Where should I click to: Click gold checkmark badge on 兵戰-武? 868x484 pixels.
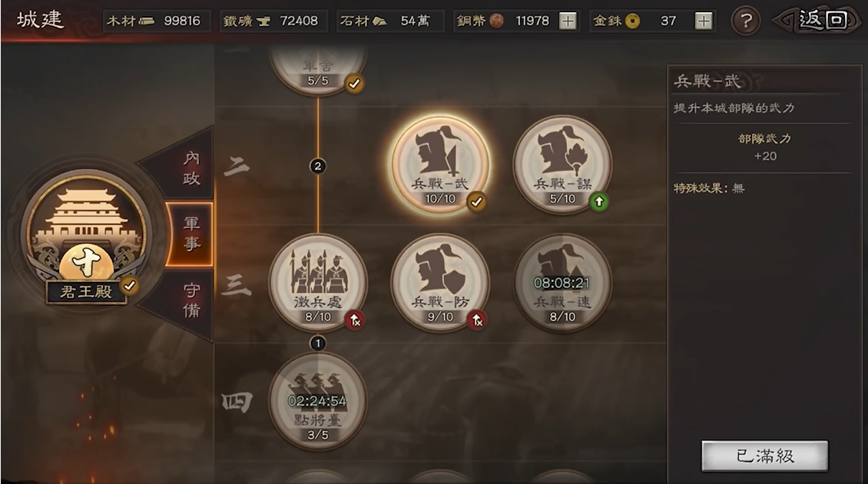(476, 201)
